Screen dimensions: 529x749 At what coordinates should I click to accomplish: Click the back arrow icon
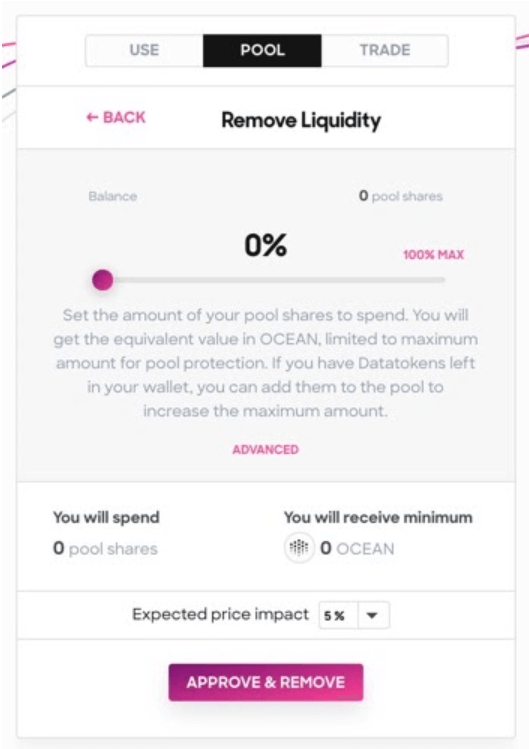pyautogui.click(x=92, y=118)
